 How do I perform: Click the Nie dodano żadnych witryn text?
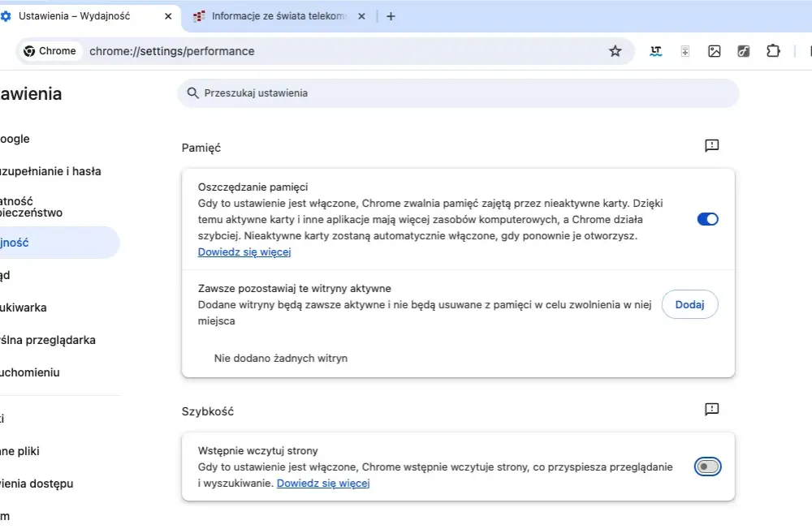(x=281, y=358)
